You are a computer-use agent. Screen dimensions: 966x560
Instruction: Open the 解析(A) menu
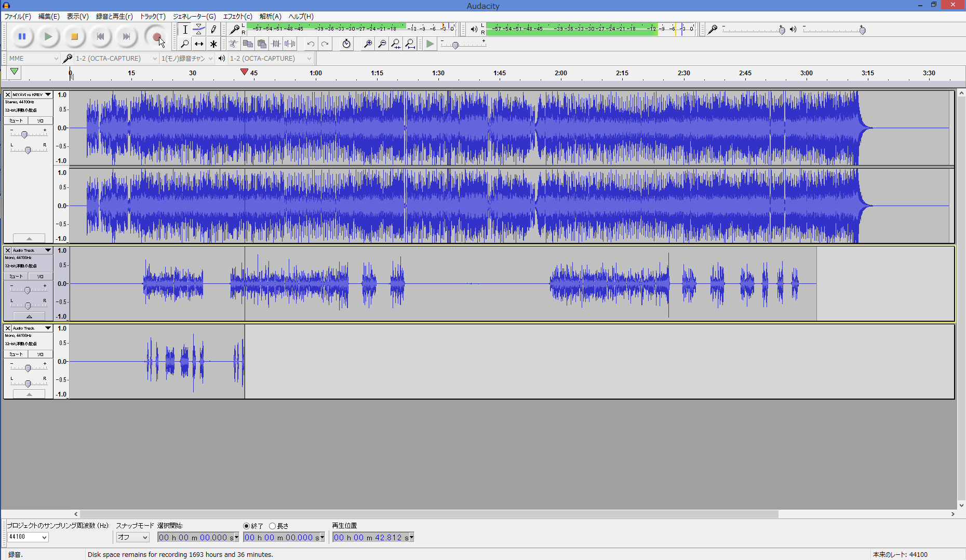point(270,16)
